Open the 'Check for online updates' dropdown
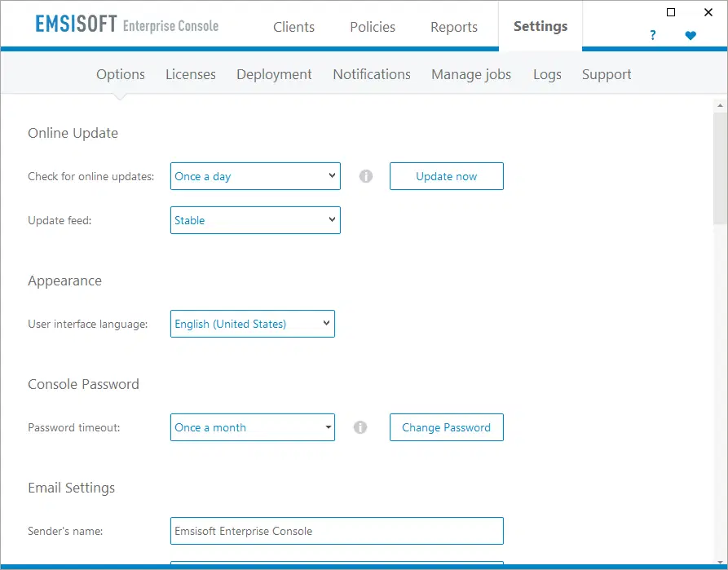This screenshot has width=728, height=570. point(255,176)
